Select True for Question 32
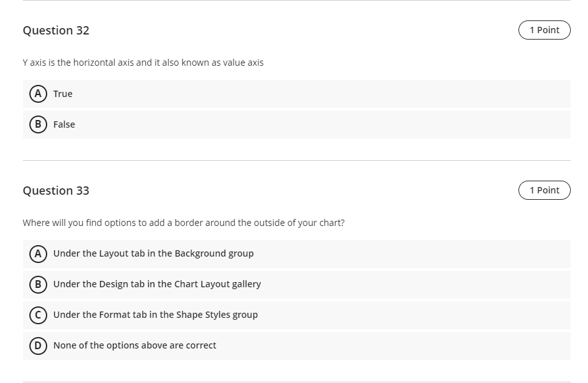This screenshot has width=588, height=383. pos(63,94)
